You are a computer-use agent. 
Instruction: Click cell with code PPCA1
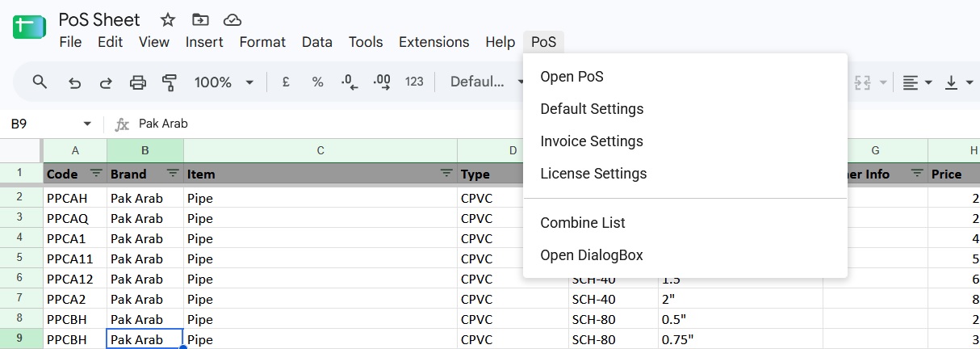75,238
